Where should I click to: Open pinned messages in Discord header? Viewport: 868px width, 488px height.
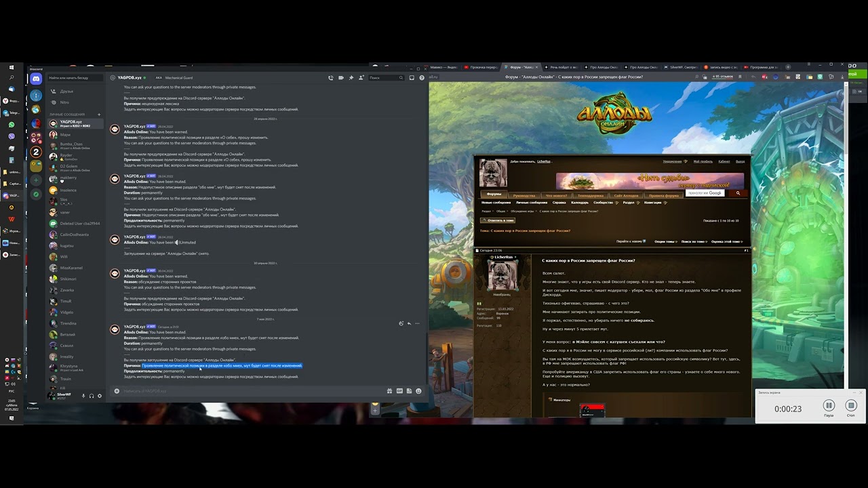tap(351, 78)
